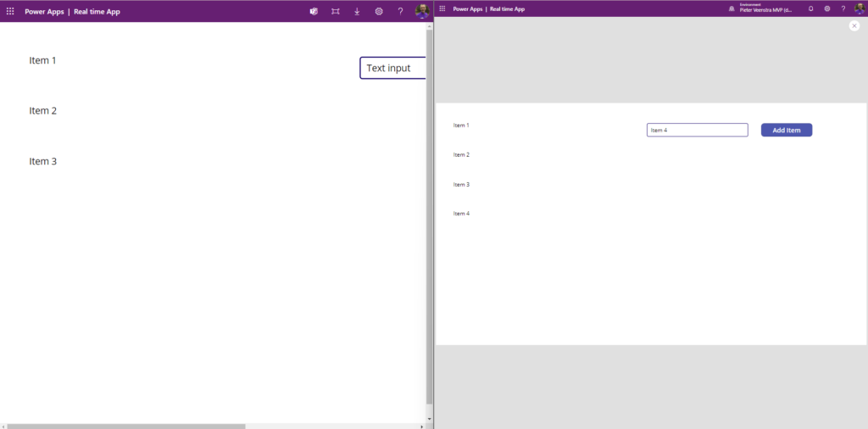This screenshot has width=868, height=429.
Task: Click the 'Item 4' text input field
Action: (x=697, y=130)
